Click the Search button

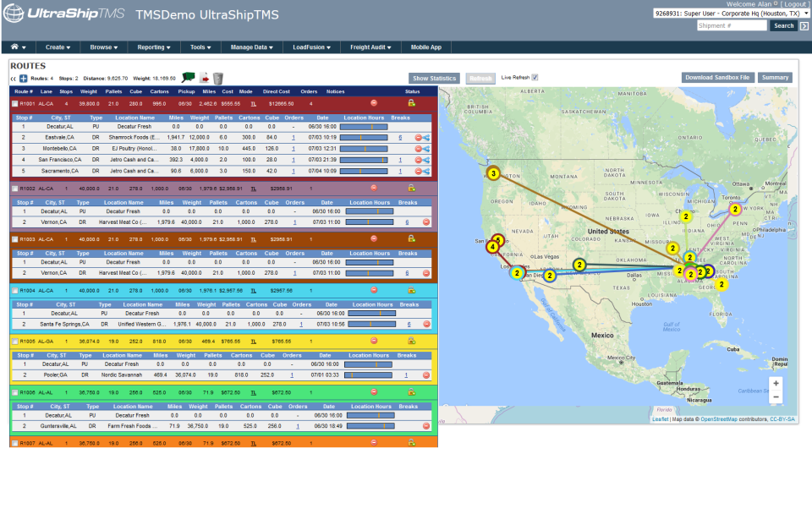(x=783, y=26)
